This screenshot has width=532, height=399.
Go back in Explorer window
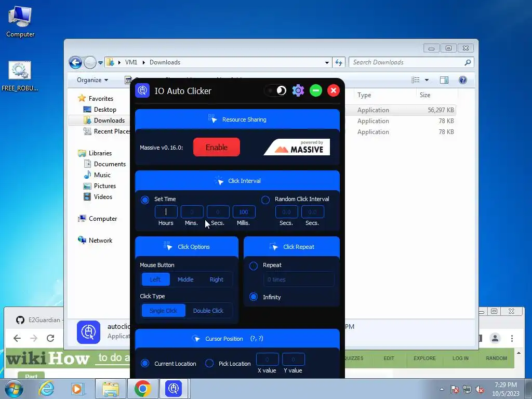(x=75, y=62)
